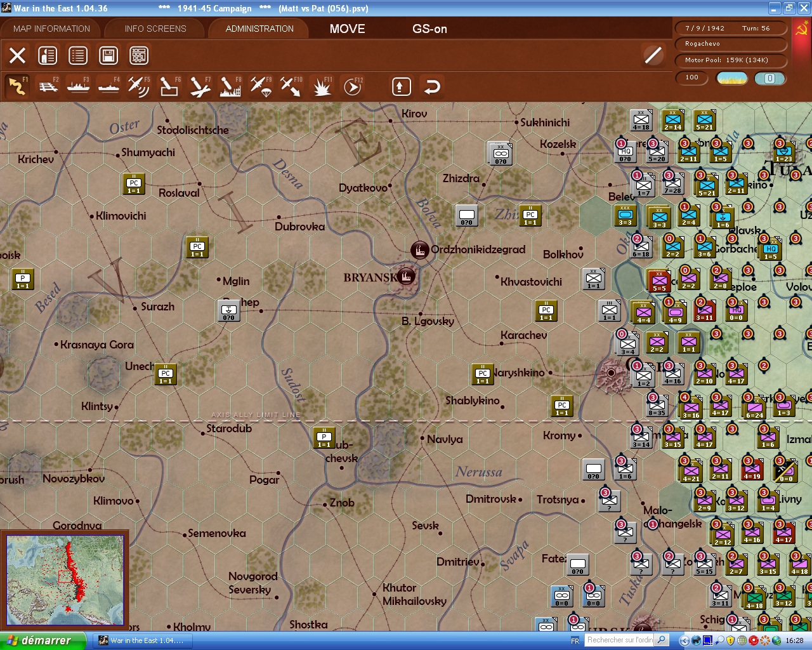Click the wheat field weather indicator
The width and height of the screenshot is (812, 650).
[x=731, y=78]
